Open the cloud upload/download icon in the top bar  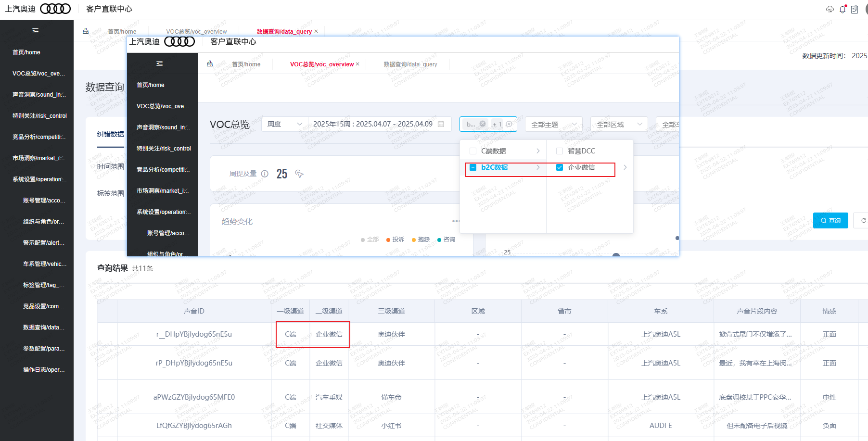(830, 9)
